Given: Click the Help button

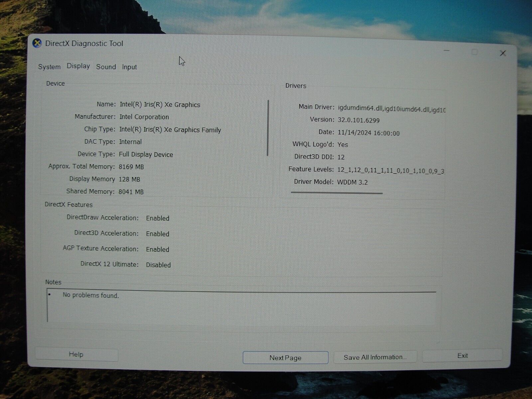Looking at the screenshot, I should (76, 354).
